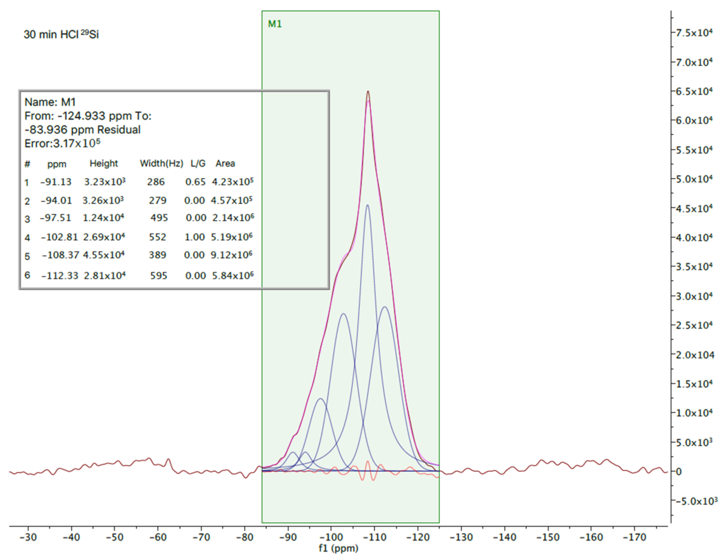Click the 'Width(Hz)' column header
Viewport: 728px width, 560px height.
click(161, 164)
